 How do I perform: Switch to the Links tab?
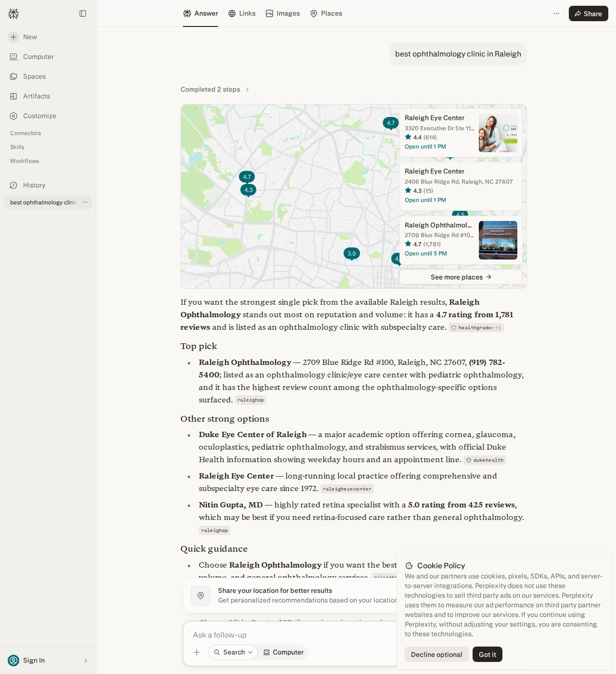click(x=242, y=13)
